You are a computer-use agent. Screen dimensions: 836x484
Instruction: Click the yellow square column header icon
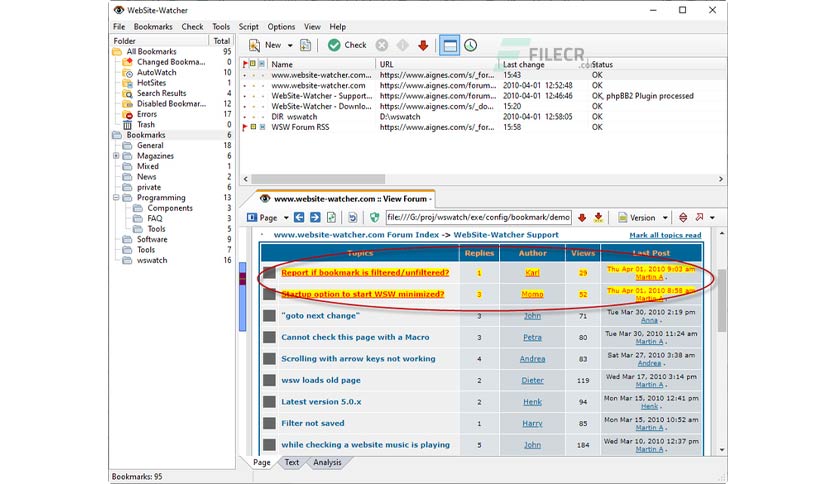click(x=253, y=64)
